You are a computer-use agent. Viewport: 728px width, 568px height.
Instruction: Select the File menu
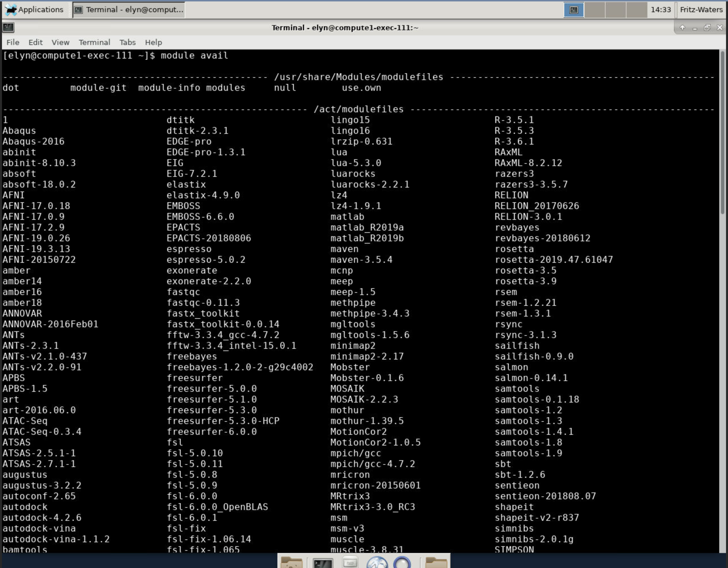(12, 42)
